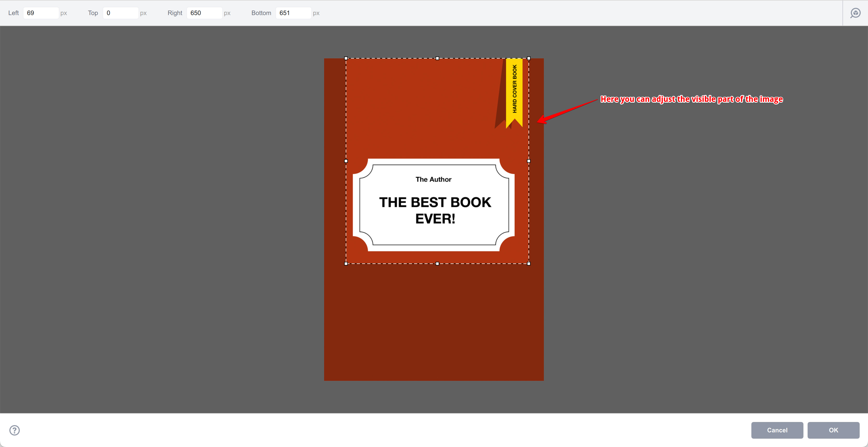The width and height of the screenshot is (868, 447).
Task: Click the bottom-center crop handle
Action: tap(437, 264)
